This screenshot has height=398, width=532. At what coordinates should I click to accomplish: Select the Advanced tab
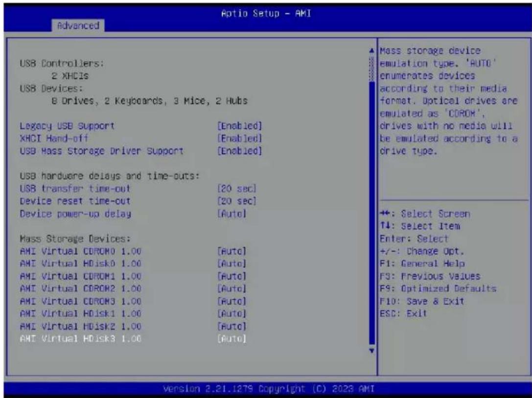(78, 26)
